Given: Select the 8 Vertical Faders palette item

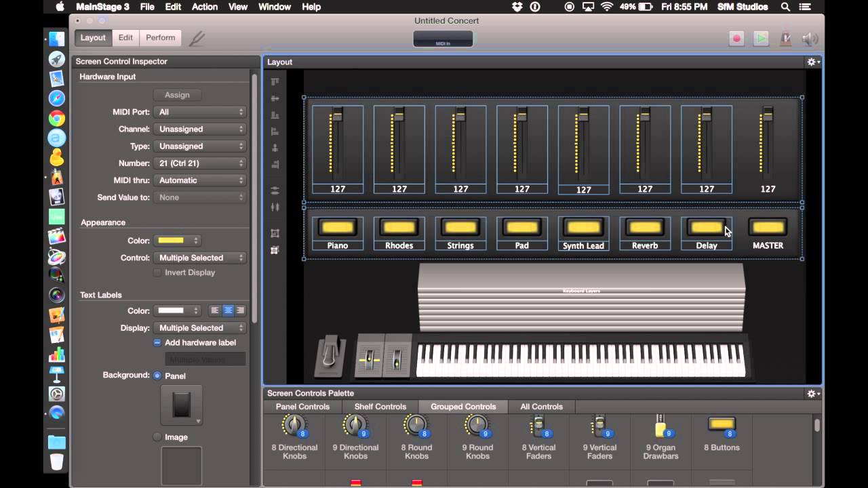Looking at the screenshot, I should pyautogui.click(x=538, y=437).
